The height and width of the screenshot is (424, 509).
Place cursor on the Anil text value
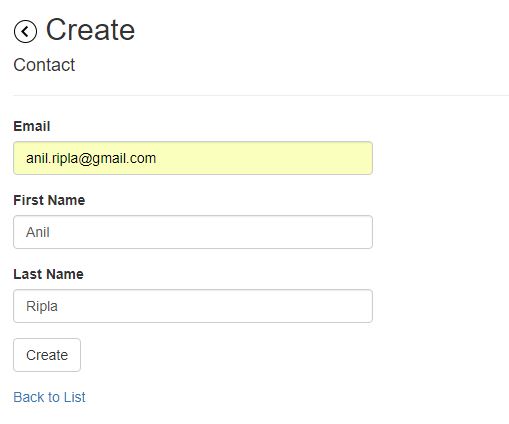tap(38, 232)
